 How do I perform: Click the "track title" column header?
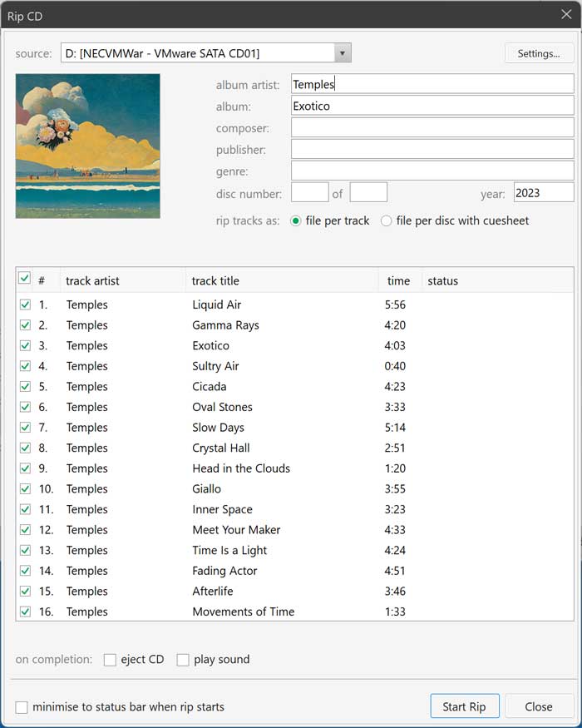[x=216, y=280]
